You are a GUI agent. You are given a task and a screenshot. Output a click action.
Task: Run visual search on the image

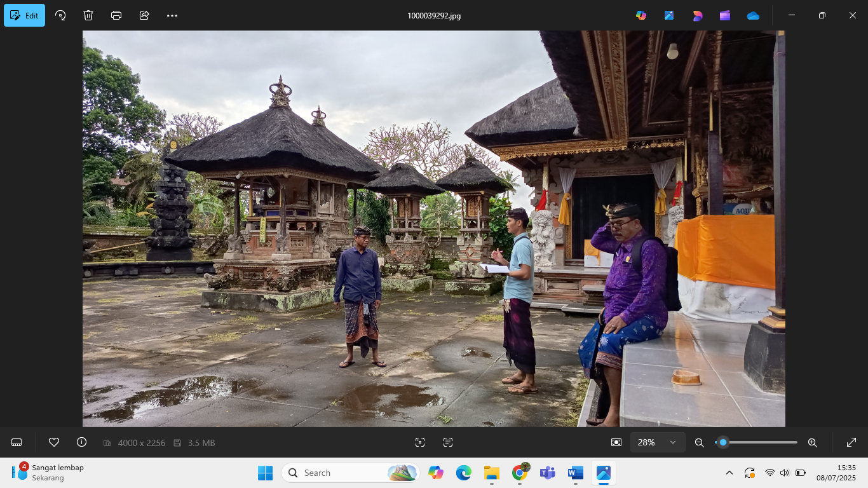click(x=419, y=442)
